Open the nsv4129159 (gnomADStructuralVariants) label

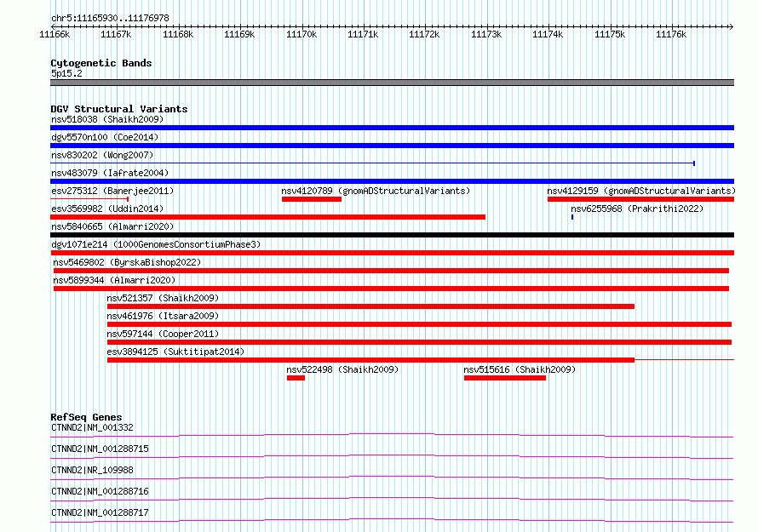[x=641, y=191]
